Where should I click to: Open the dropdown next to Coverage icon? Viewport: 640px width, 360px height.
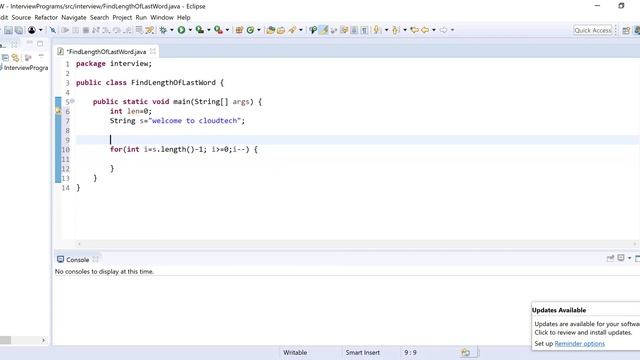[x=209, y=30]
